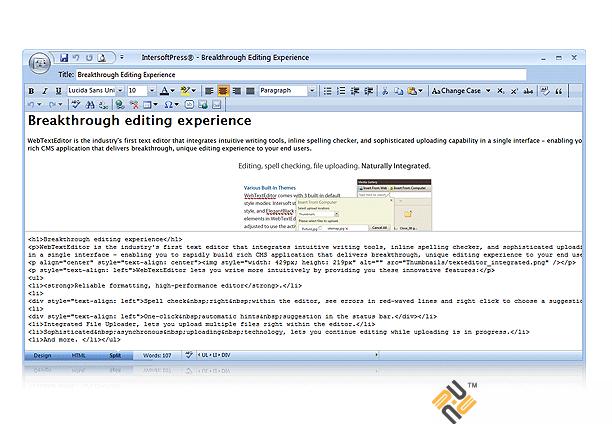This screenshot has height=424, width=612.
Task: Open the Redo history dropdown arrow
Action: (60, 105)
